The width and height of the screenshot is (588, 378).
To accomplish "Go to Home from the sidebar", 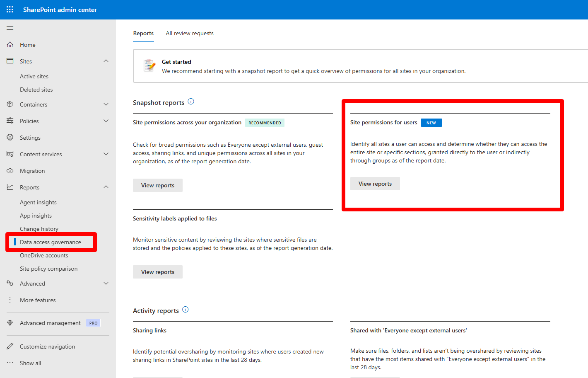I will [27, 45].
